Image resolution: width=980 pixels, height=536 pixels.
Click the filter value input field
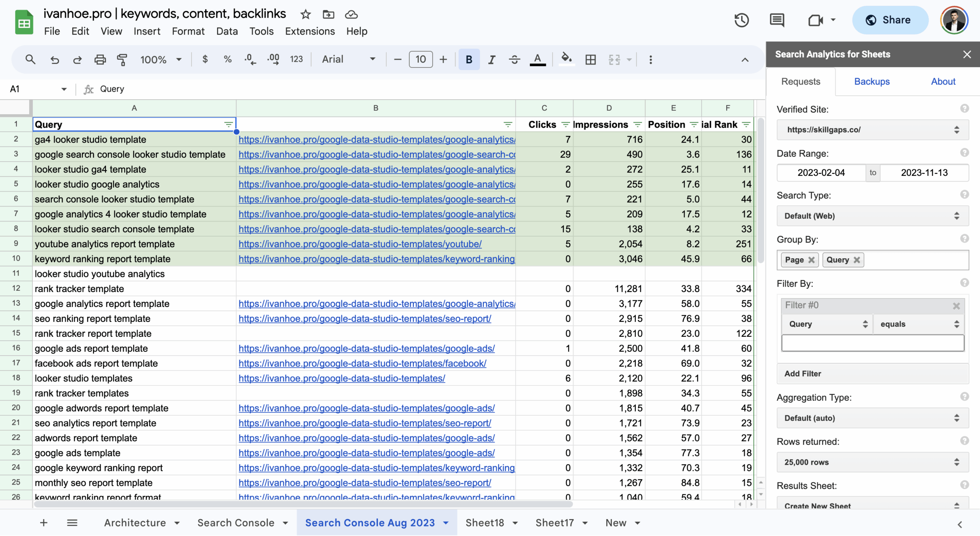pos(872,343)
